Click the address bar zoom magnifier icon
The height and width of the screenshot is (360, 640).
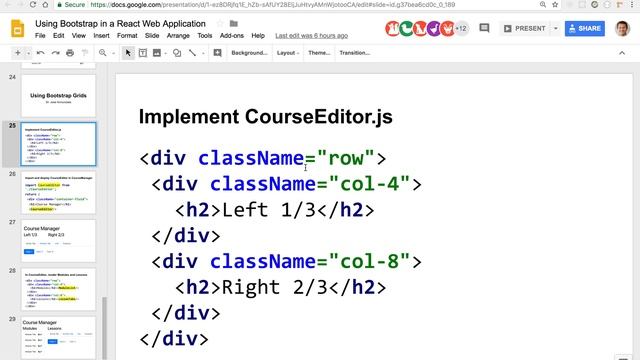543,4
